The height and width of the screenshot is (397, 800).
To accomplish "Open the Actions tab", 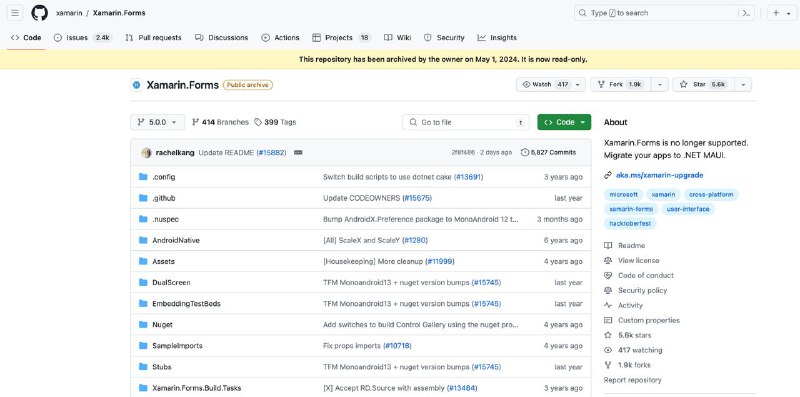I will [x=280, y=38].
